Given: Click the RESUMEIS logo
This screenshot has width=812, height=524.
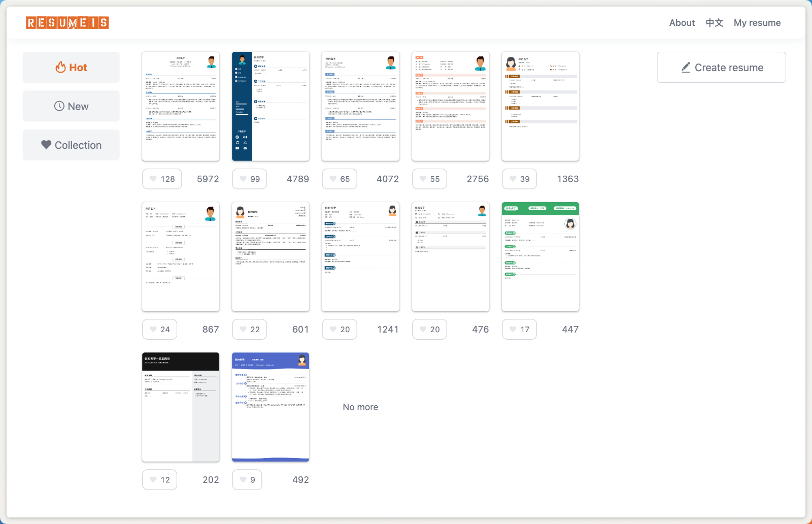Looking at the screenshot, I should (67, 23).
